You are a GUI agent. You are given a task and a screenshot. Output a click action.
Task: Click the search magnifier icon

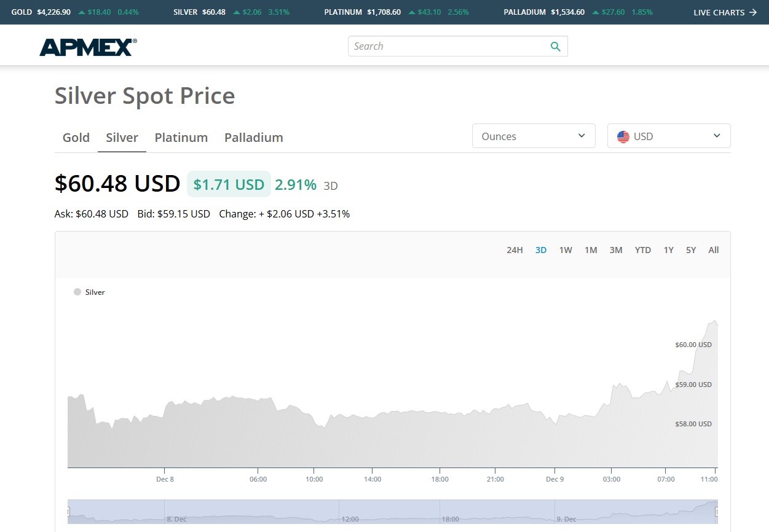click(x=556, y=47)
